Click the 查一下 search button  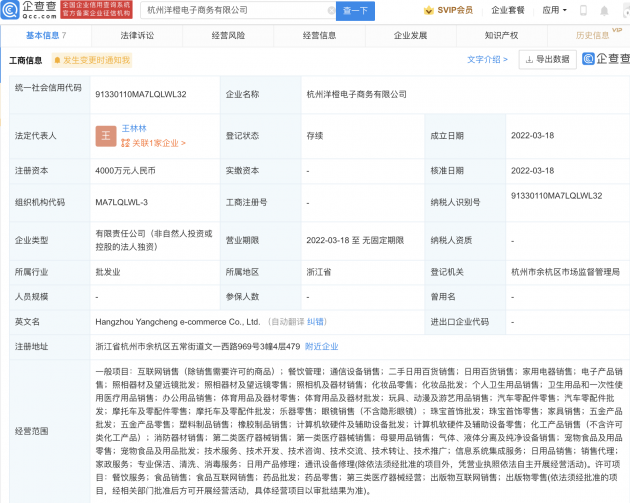click(355, 11)
